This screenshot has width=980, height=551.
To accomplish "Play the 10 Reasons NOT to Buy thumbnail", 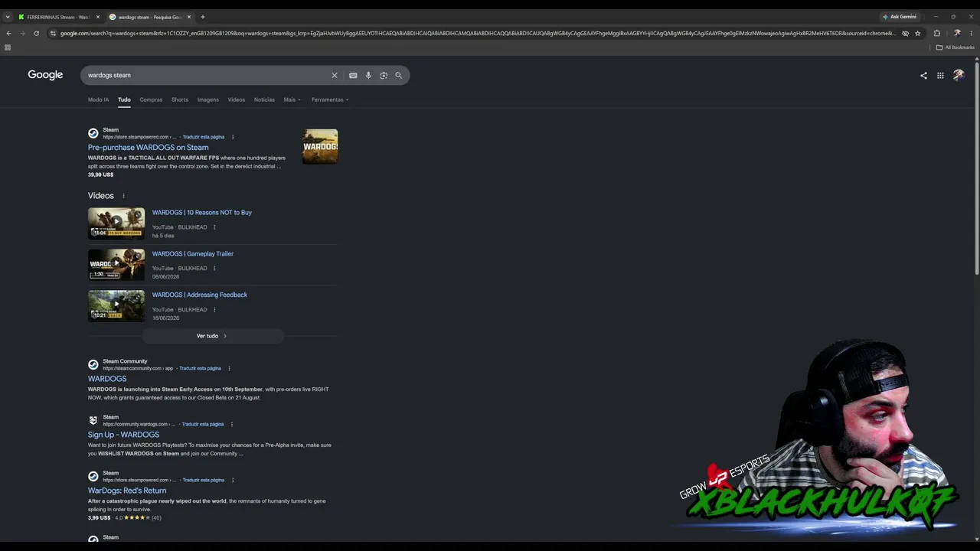I will [x=116, y=223].
